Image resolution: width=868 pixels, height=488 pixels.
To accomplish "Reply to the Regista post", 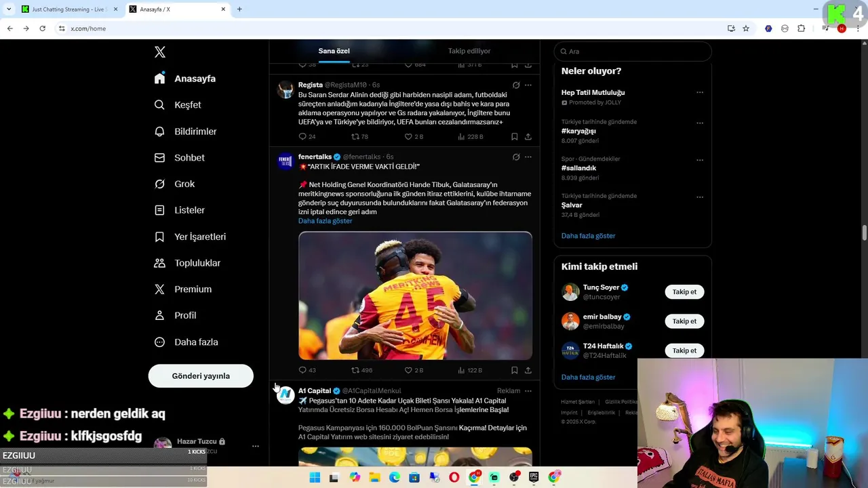I will 307,136.
